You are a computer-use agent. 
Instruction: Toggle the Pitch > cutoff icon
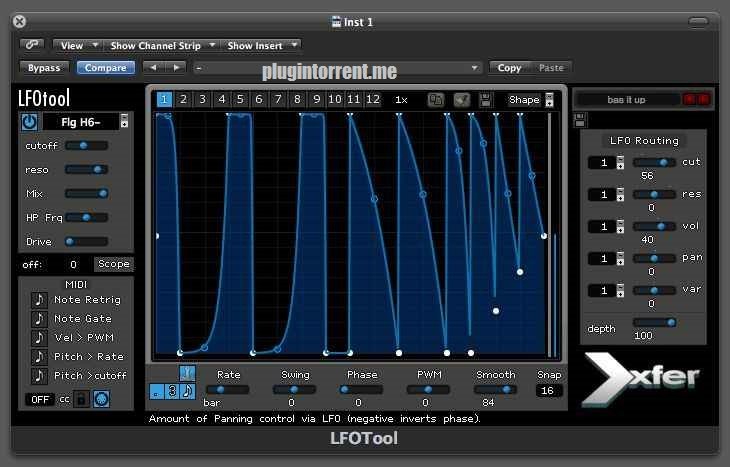pos(39,376)
